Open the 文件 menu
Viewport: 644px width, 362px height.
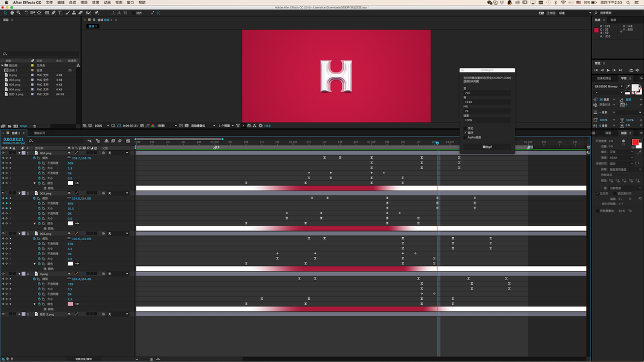(x=49, y=2)
